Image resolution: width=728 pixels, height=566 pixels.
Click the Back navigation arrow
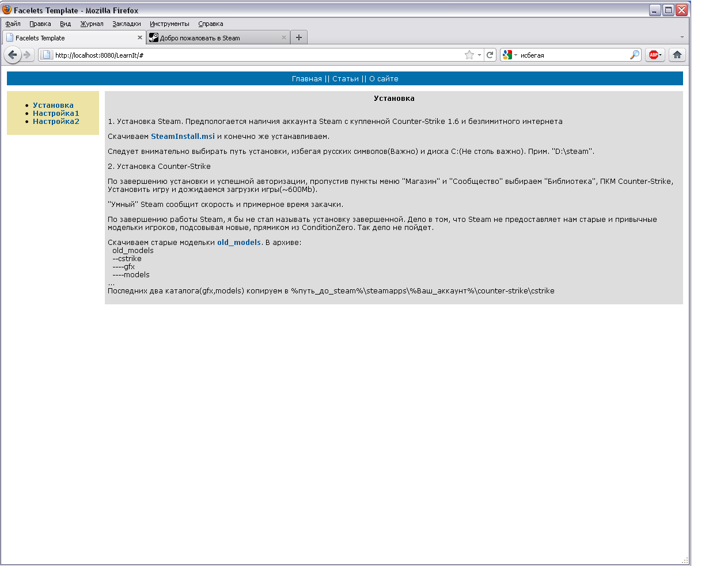point(13,55)
